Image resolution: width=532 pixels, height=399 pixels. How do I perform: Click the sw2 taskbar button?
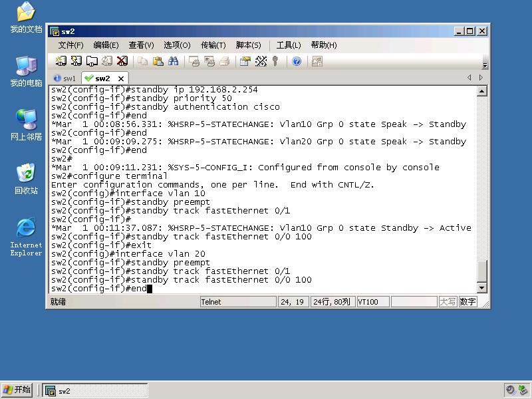(95, 390)
